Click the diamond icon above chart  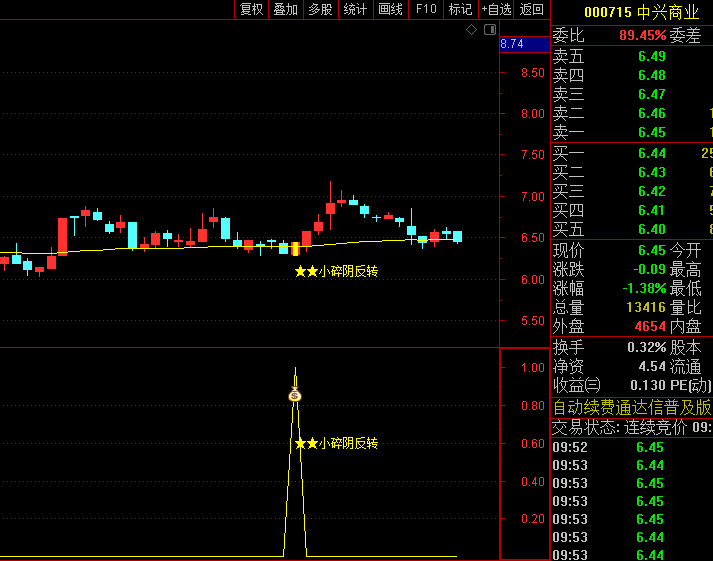(x=472, y=30)
